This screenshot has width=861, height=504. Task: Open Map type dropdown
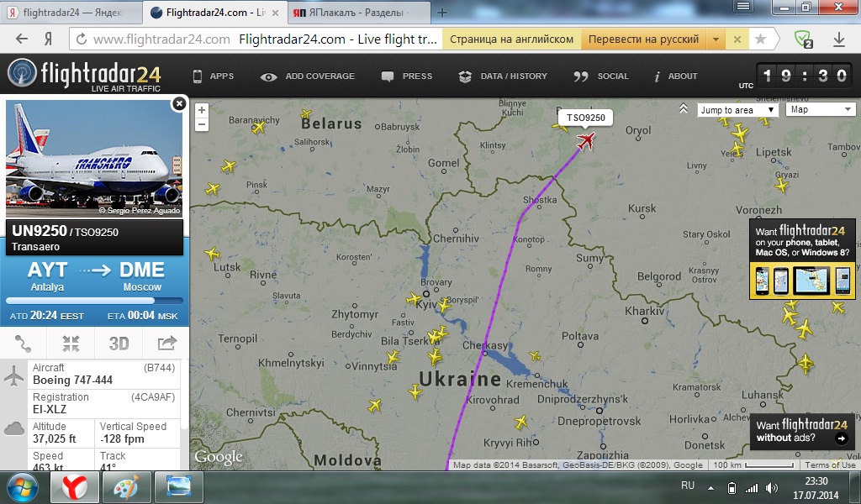[821, 110]
